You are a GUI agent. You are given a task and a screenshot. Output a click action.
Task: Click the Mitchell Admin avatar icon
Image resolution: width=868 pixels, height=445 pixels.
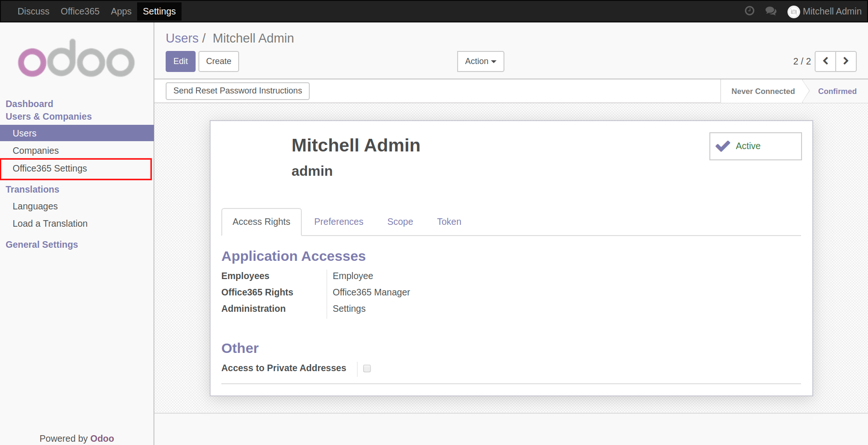coord(794,12)
